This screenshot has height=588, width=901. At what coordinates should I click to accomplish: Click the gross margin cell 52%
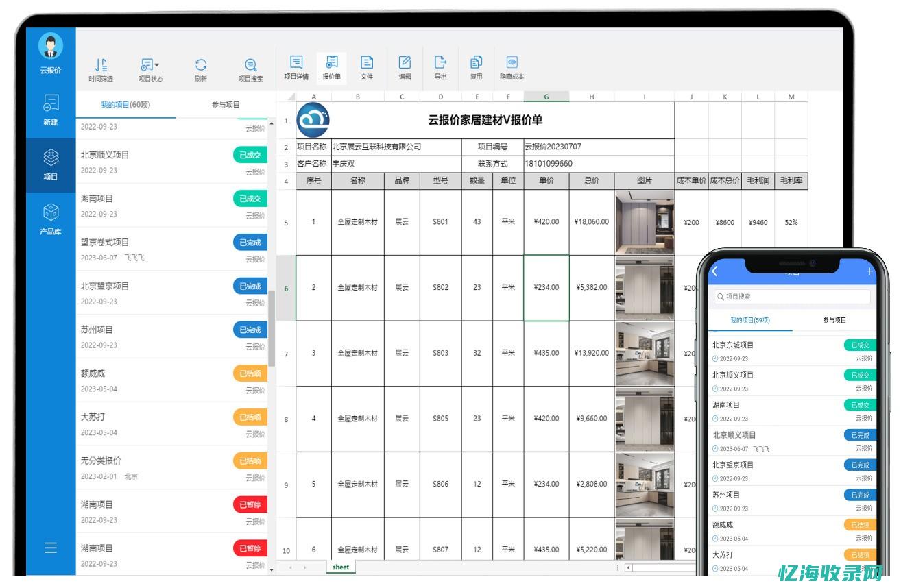791,222
